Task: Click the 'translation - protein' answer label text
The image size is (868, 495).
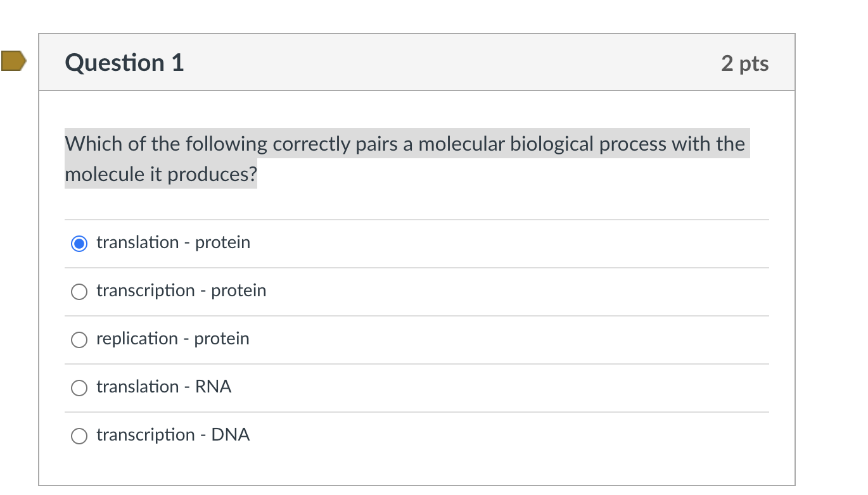Action: tap(173, 242)
